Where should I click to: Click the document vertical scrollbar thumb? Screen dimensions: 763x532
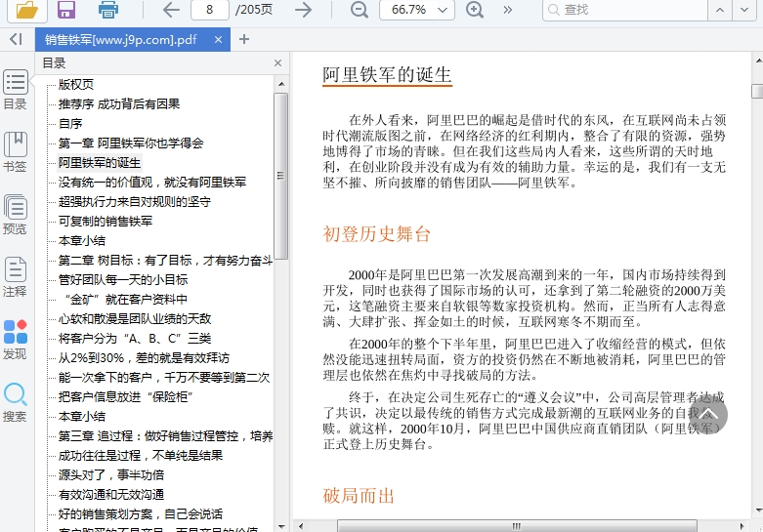pyautogui.click(x=758, y=91)
